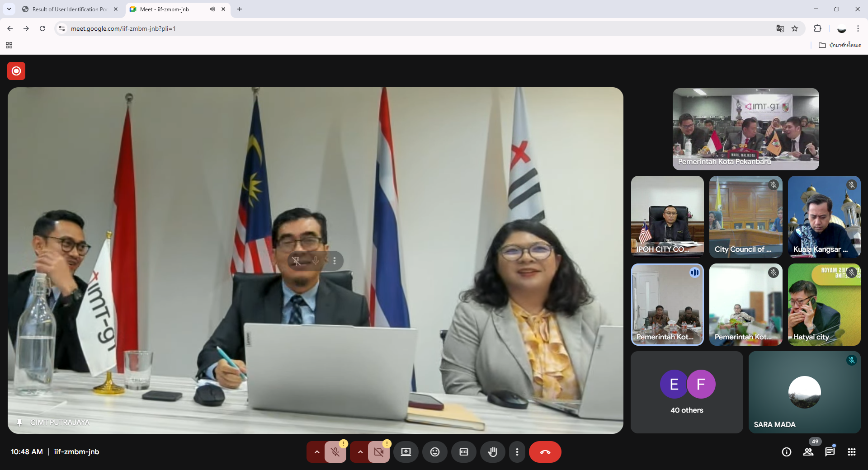868x470 pixels.
Task: Toggle the microphone mute button
Action: coord(335,452)
